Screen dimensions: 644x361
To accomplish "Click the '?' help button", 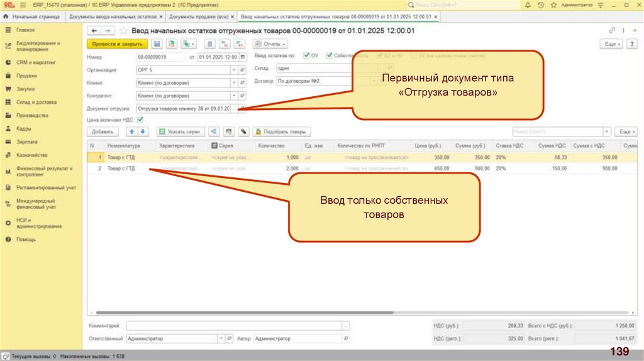I will (631, 44).
